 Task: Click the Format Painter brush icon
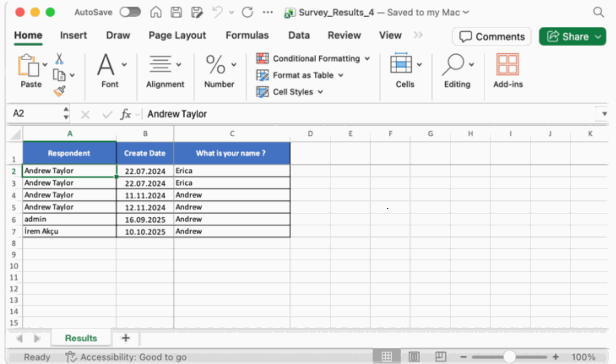point(59,91)
